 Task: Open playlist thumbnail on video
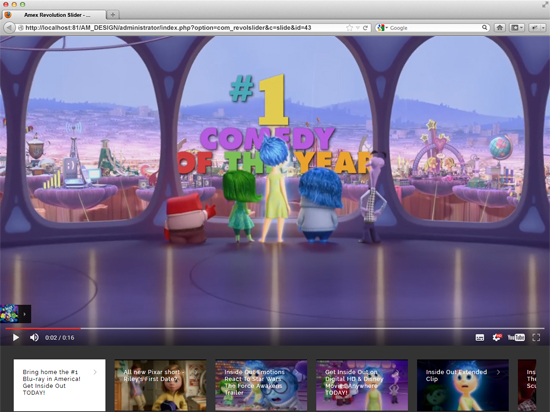click(x=10, y=314)
